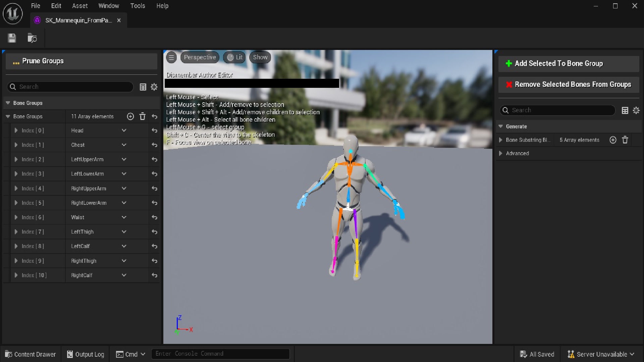The width and height of the screenshot is (644, 362).
Task: Save the SK_Mannequin asset
Action: tap(11, 38)
